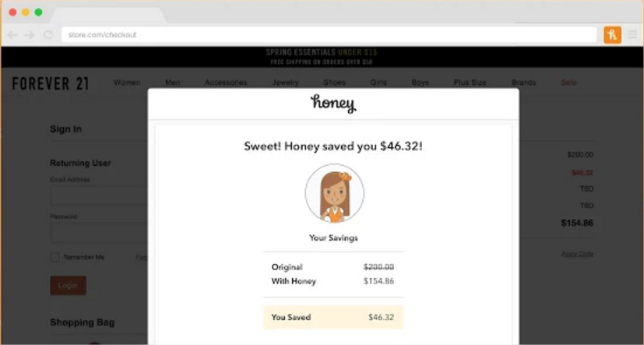Click the Login button
The width and height of the screenshot is (644, 345).
click(x=68, y=286)
